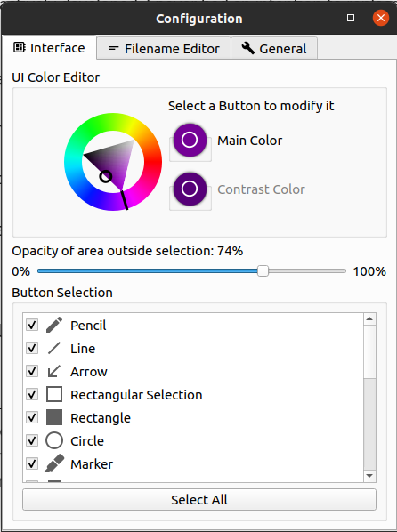Click the list's scroll down arrow
Image resolution: width=397 pixels, height=532 pixels.
point(369,476)
